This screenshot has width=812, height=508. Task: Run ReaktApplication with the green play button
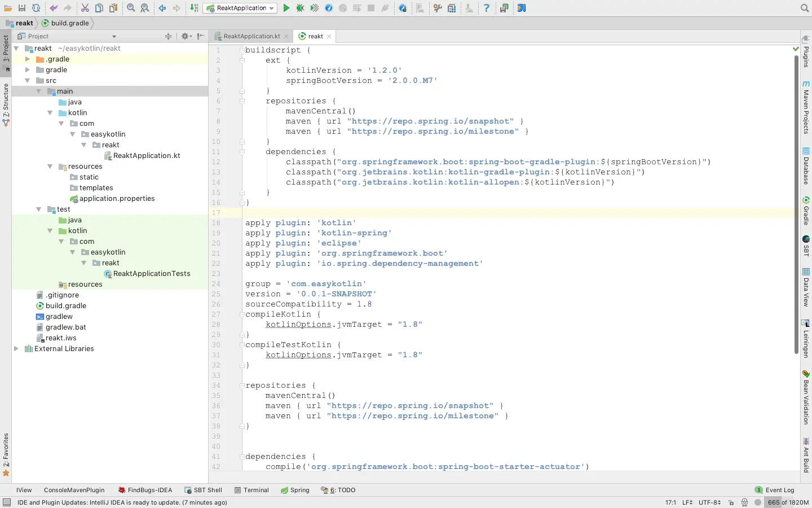pos(286,8)
